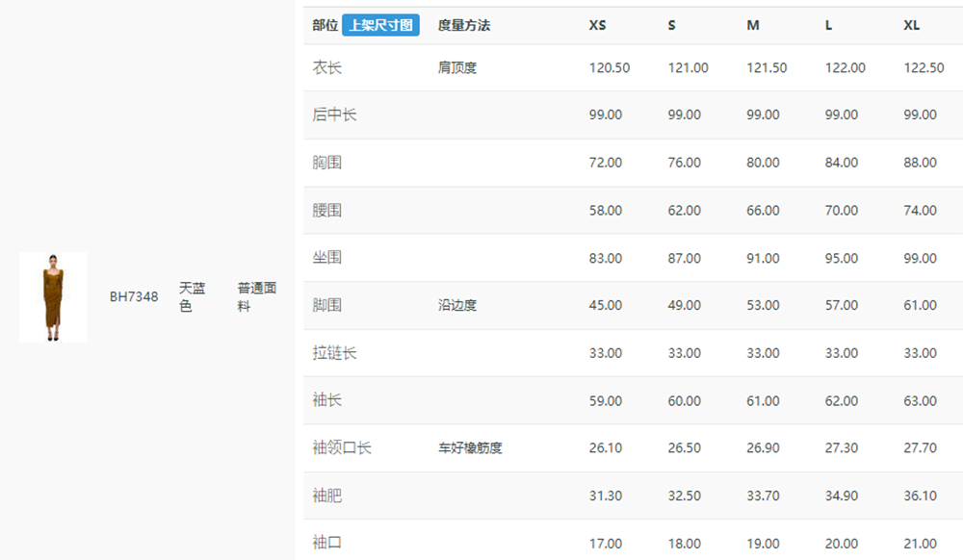Click the 76.00 value in 胸围 row
The image size is (963, 560).
684,163
